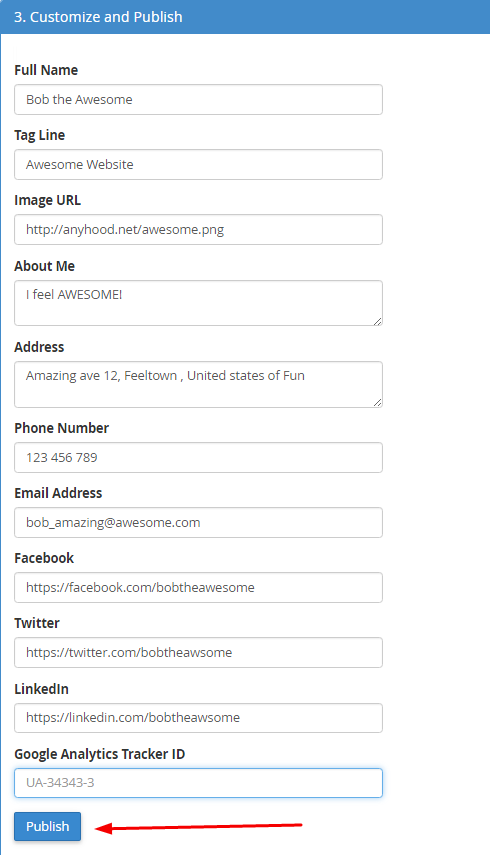Click the Phone Number label
Screen dimensions: 490x855
point(62,428)
